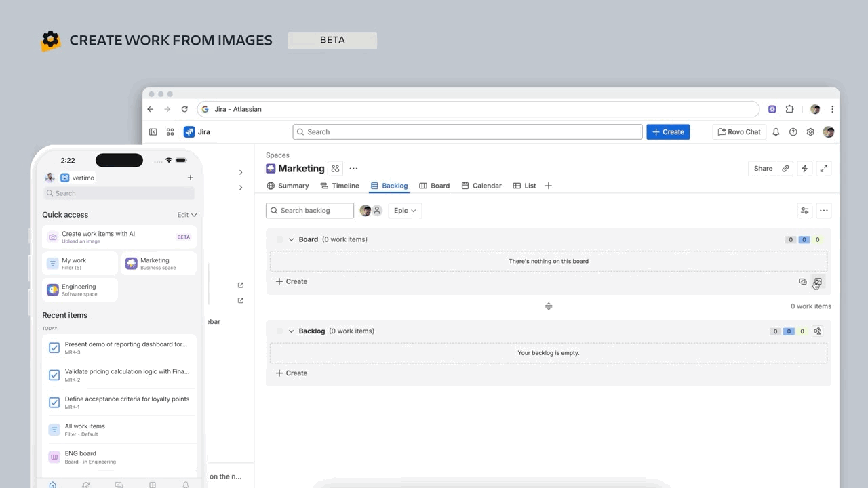Tick the checkbox for the Backlog section header

click(x=279, y=331)
